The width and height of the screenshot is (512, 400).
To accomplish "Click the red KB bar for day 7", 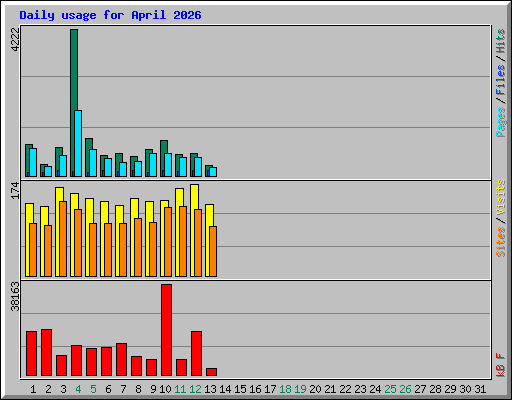I will click(121, 360).
